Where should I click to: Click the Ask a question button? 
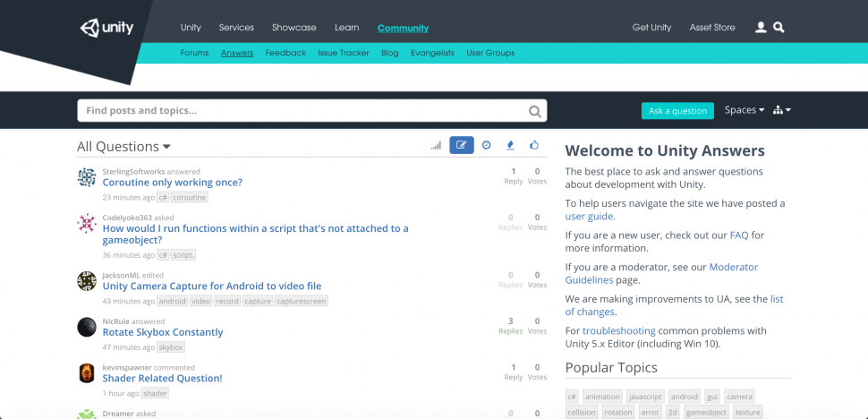pos(677,111)
